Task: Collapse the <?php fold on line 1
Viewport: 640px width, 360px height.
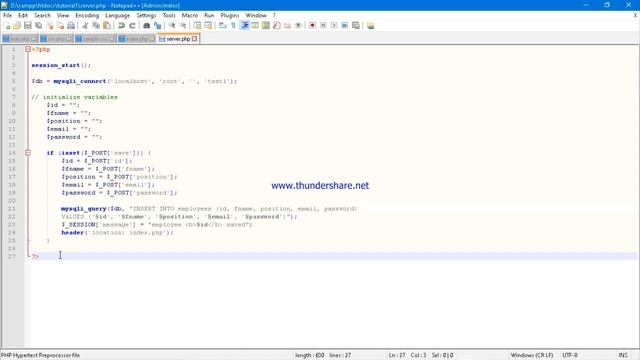Action: pyautogui.click(x=28, y=49)
